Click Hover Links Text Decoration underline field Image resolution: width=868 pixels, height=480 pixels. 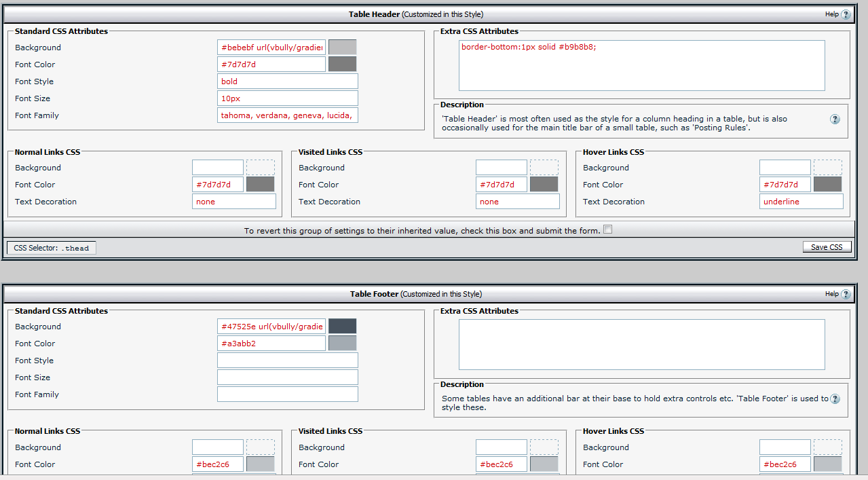[801, 202]
